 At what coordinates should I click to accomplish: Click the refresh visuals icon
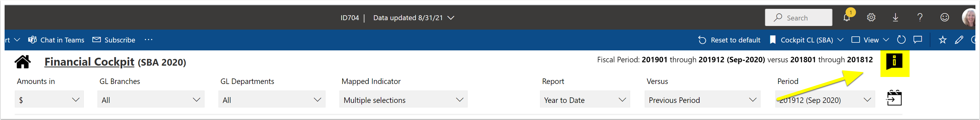(x=901, y=40)
